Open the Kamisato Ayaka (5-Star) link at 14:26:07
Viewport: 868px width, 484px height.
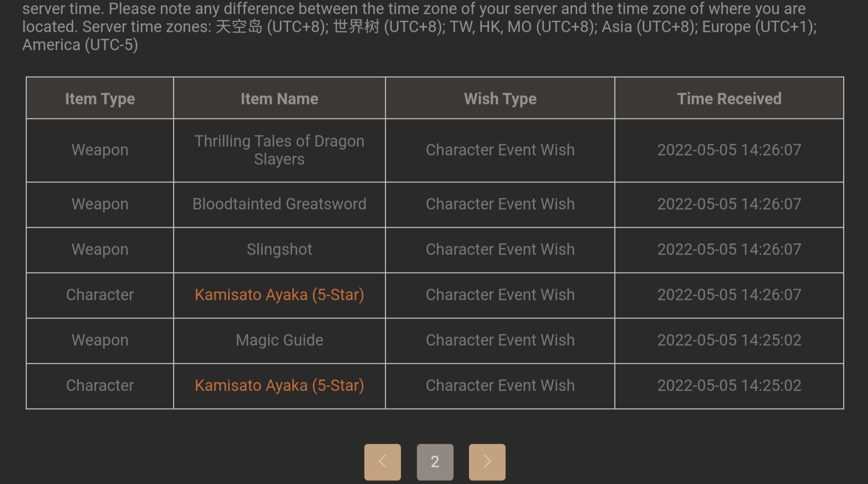279,295
